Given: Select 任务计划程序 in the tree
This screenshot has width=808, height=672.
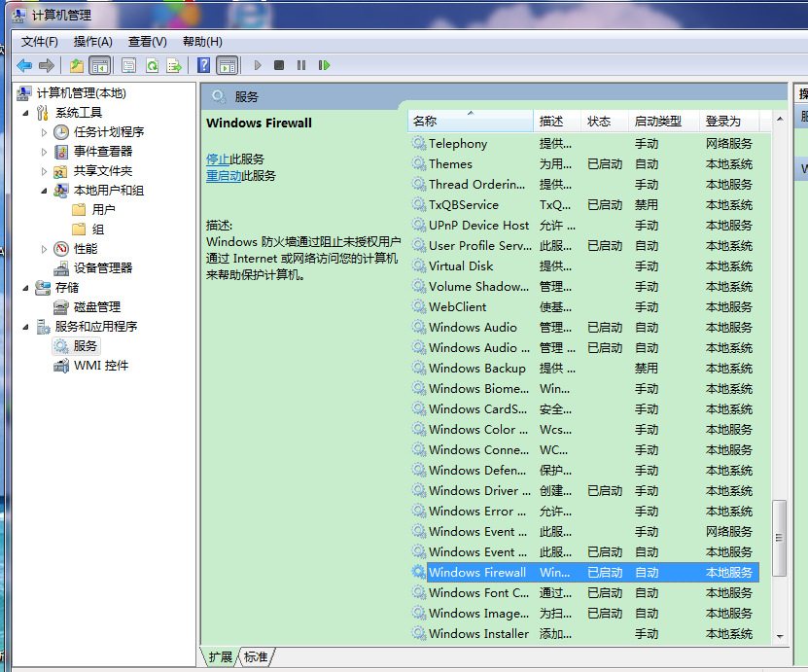Looking at the screenshot, I should pyautogui.click(x=109, y=132).
